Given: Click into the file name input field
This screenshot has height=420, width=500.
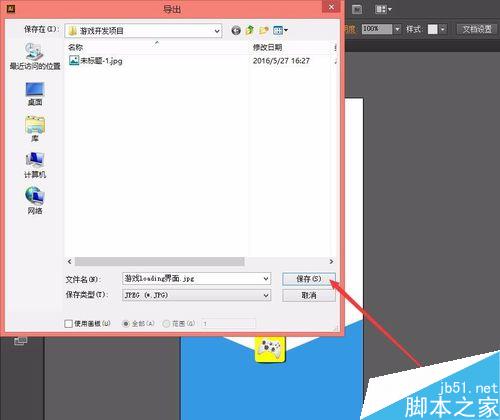Looking at the screenshot, I should pos(193,278).
